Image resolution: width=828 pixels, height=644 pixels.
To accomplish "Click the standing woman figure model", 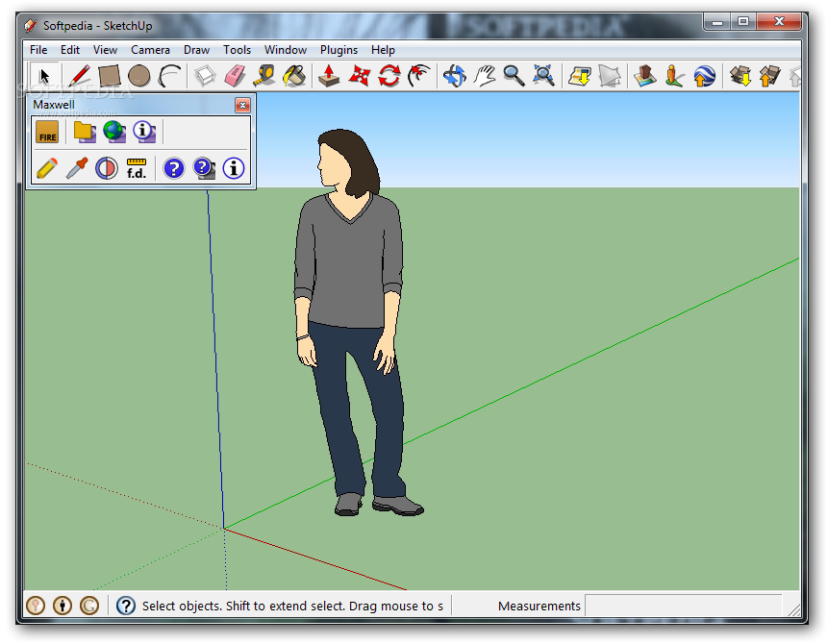I will pyautogui.click(x=357, y=322).
